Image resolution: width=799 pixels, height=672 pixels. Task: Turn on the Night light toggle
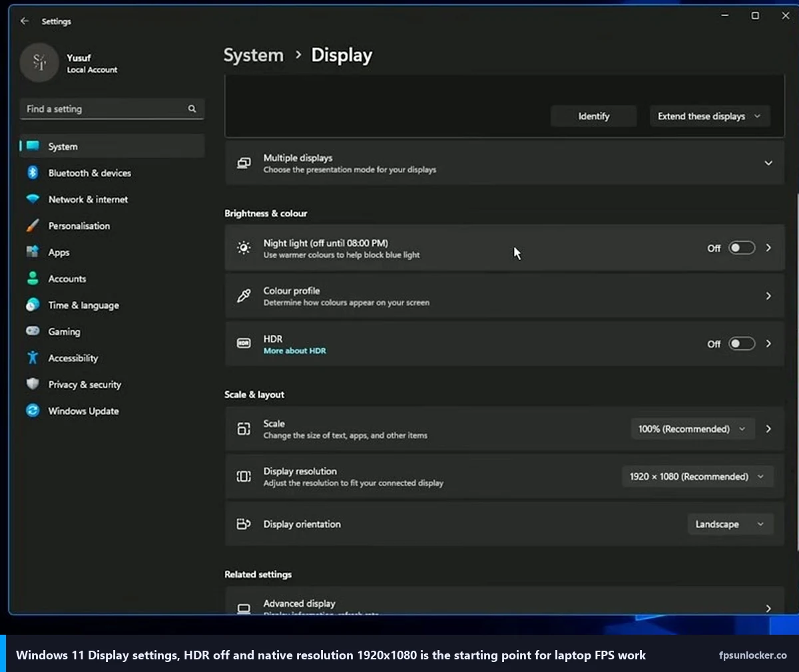click(x=742, y=248)
